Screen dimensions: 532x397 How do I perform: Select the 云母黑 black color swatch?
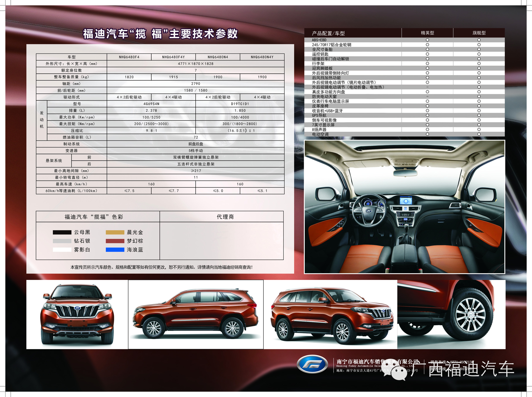click(62, 232)
